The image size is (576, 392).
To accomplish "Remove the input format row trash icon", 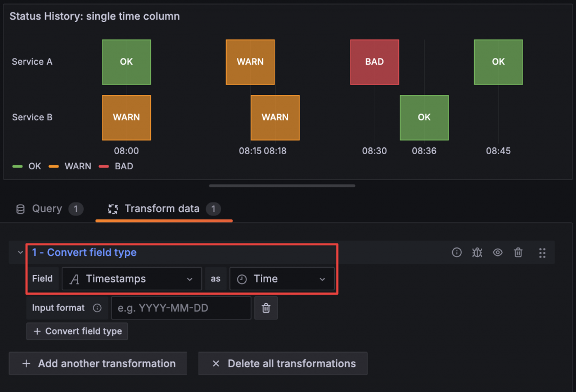I will pos(266,308).
